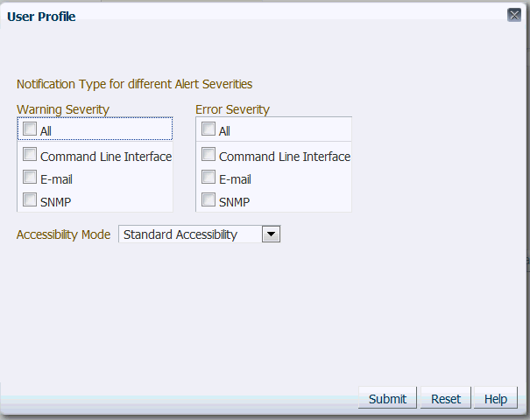Viewport: 530px width, 420px height.
Task: Select the All checkbox under Error Severity
Action: click(x=208, y=129)
